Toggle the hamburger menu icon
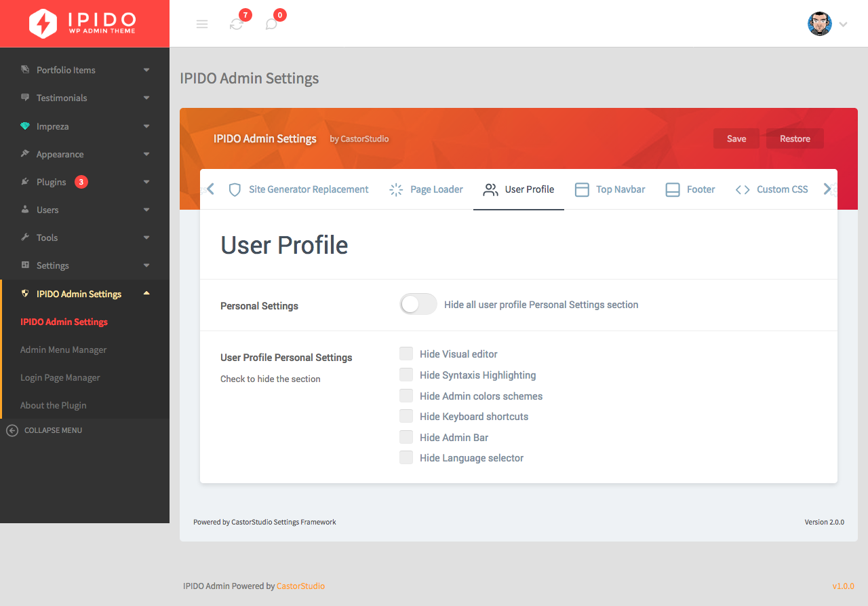 click(202, 24)
